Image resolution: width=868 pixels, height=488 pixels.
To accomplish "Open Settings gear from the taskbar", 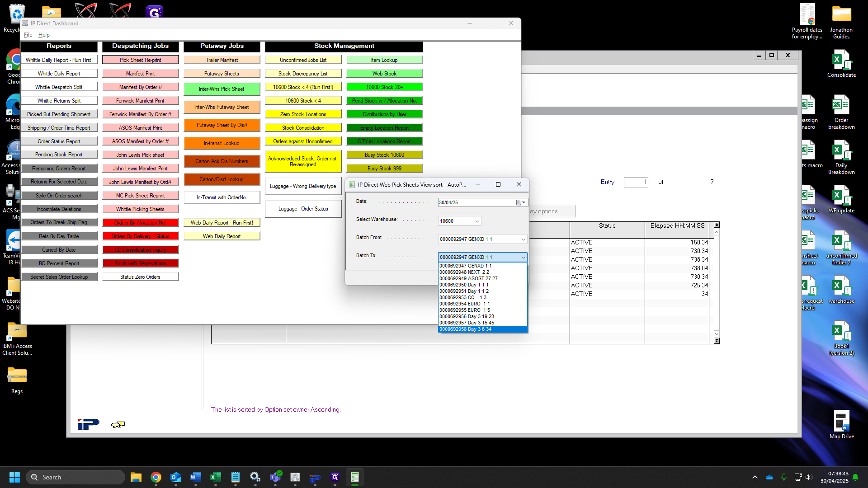I will (255, 477).
